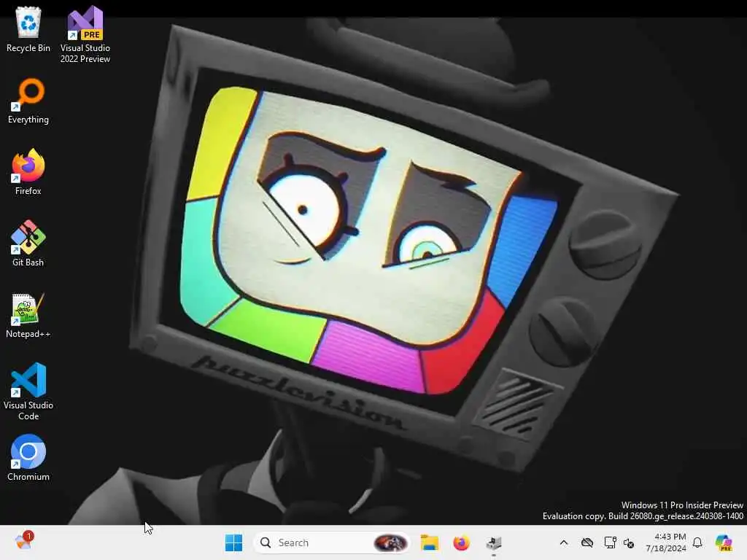Select the Notepad++ desktop shortcut
This screenshot has width=747, height=560.
point(28,315)
